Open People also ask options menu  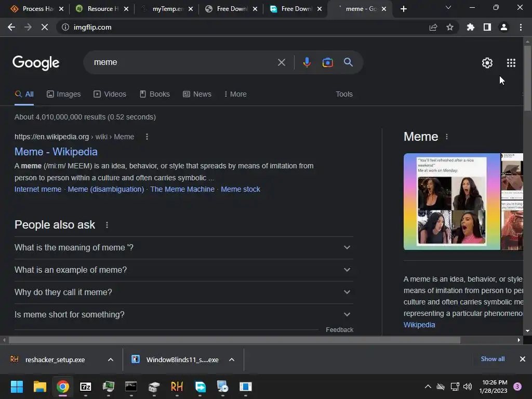tap(107, 225)
